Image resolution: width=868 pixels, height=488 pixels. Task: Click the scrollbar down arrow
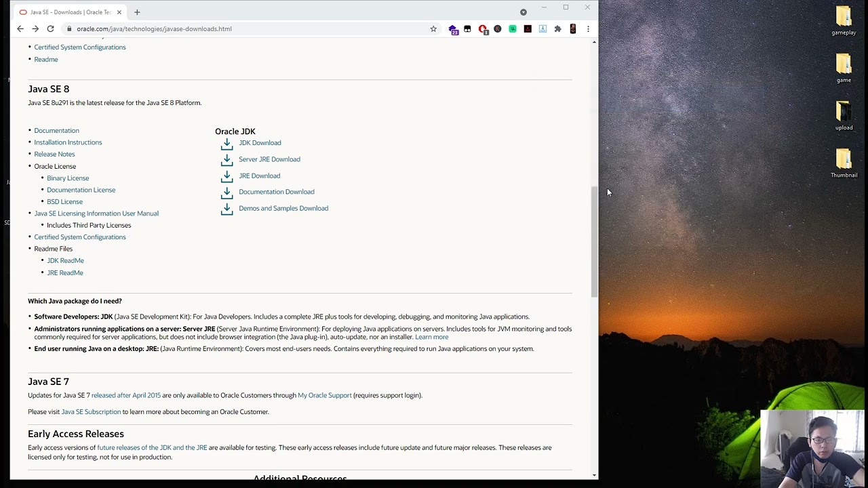[595, 476]
